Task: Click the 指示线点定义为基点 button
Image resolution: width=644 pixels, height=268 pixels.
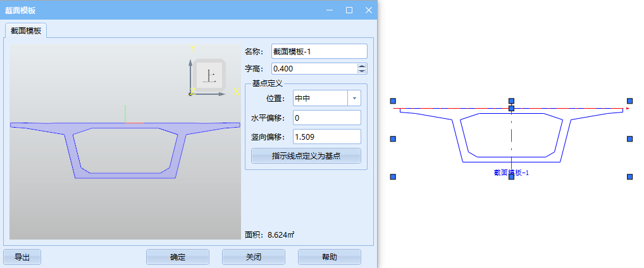Action: 306,156
